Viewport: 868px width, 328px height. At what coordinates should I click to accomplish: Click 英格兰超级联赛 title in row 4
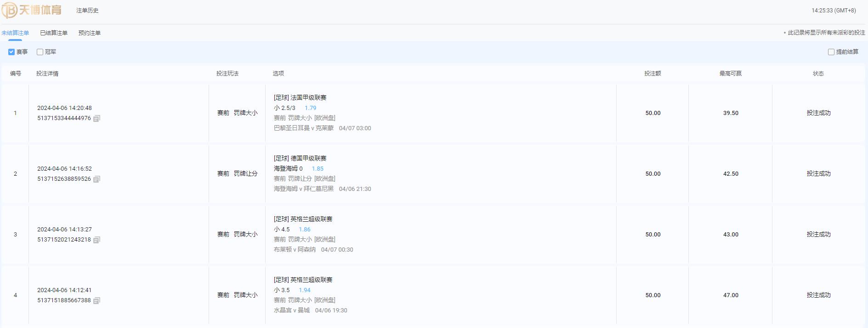coord(312,280)
